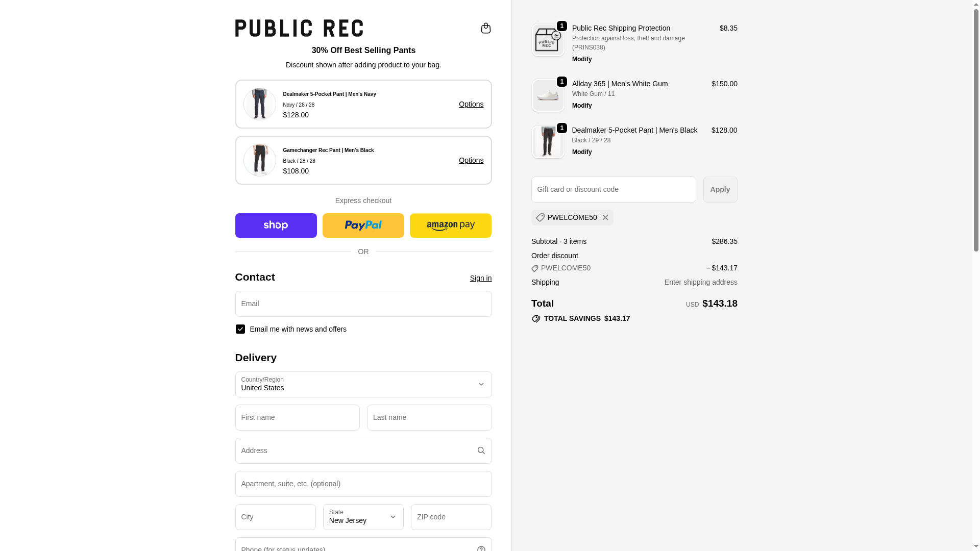Click the Dealmaker Black pant thumbnail
The height and width of the screenshot is (551, 980).
coord(548,142)
